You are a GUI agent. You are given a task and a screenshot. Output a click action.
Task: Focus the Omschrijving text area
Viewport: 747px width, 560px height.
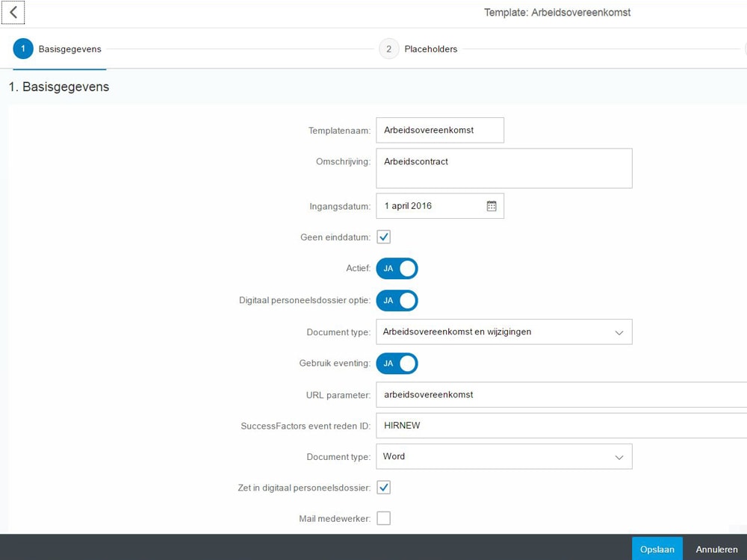(x=504, y=168)
